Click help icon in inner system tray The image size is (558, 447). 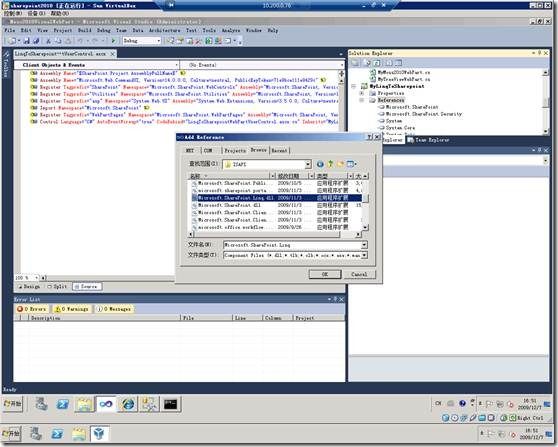[x=462, y=404]
